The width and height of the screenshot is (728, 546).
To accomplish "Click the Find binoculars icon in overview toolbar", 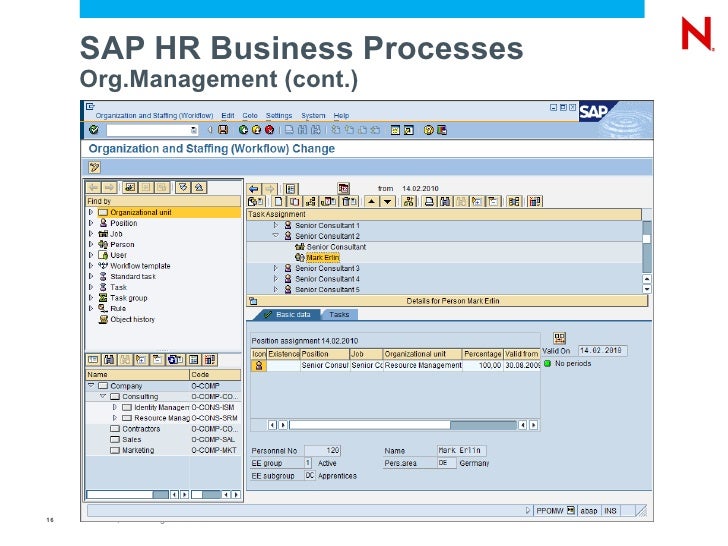I will (x=445, y=202).
